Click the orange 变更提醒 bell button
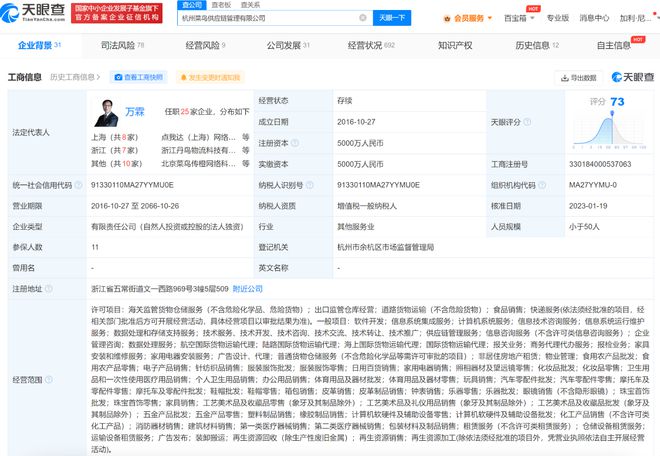 (x=210, y=77)
